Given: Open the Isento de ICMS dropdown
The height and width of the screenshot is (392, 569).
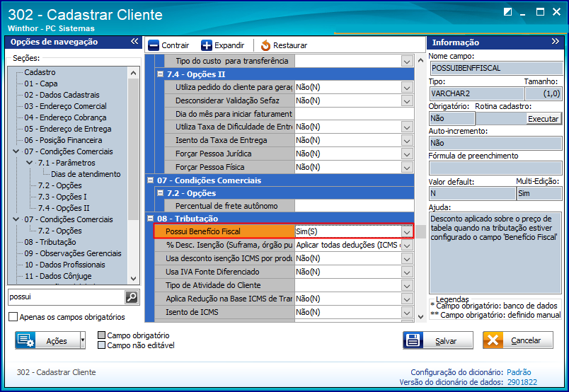Looking at the screenshot, I should point(407,312).
